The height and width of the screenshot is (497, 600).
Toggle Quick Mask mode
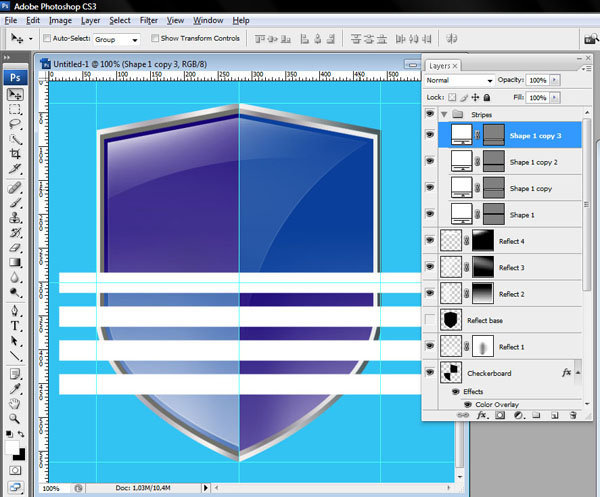click(x=15, y=470)
